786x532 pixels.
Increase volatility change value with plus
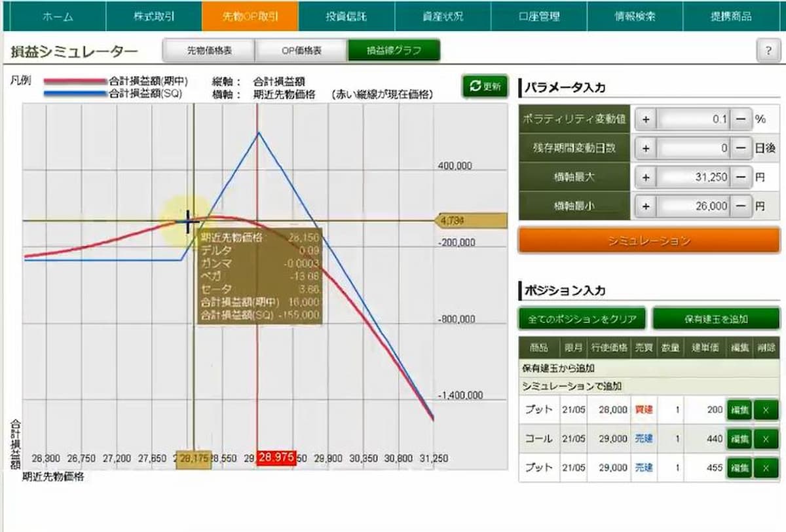pyautogui.click(x=645, y=120)
